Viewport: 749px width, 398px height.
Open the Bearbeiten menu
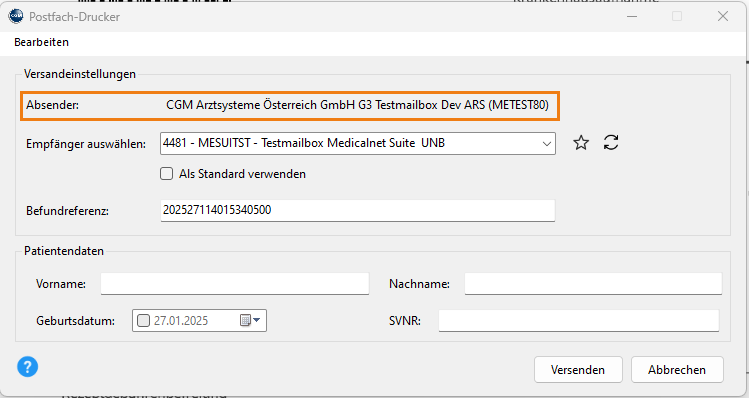(42, 42)
